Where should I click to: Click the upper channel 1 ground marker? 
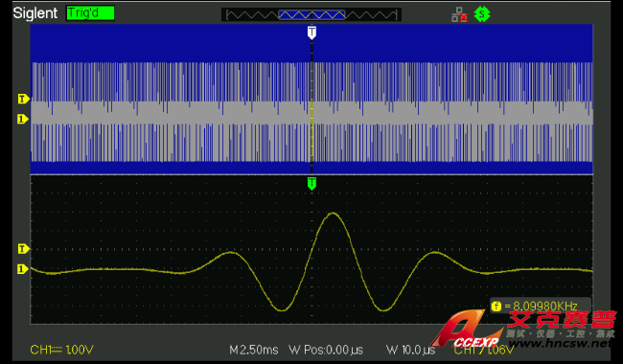point(23,119)
